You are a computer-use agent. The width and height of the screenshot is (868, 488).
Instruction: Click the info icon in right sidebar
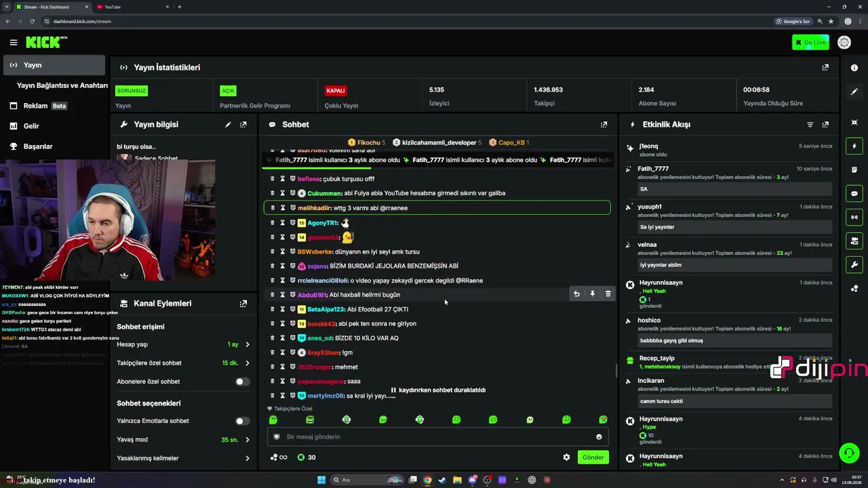click(x=854, y=68)
